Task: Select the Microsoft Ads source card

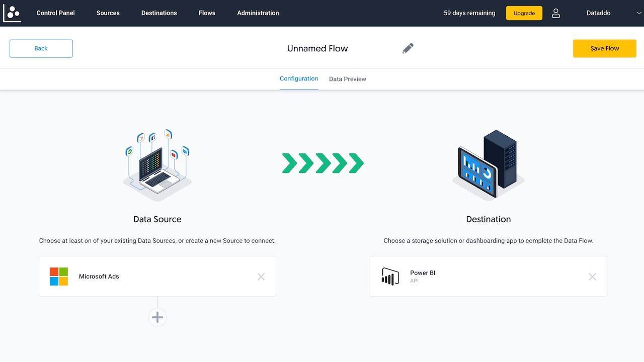Action: [157, 277]
